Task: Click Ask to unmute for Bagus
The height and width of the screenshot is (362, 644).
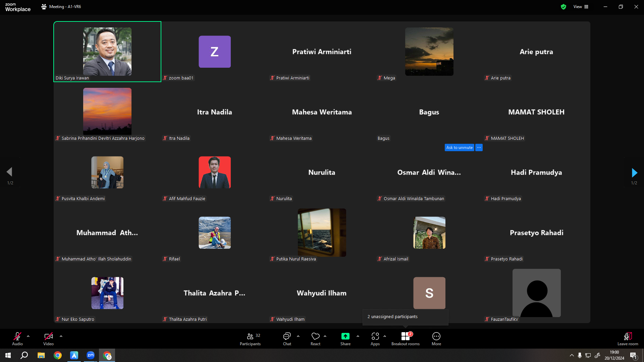Action: tap(460, 147)
